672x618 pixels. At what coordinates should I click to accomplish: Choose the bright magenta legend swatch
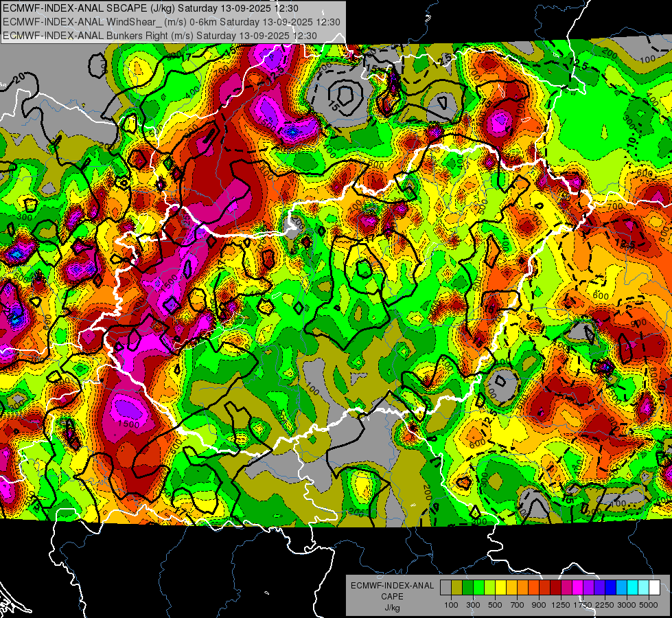578,587
